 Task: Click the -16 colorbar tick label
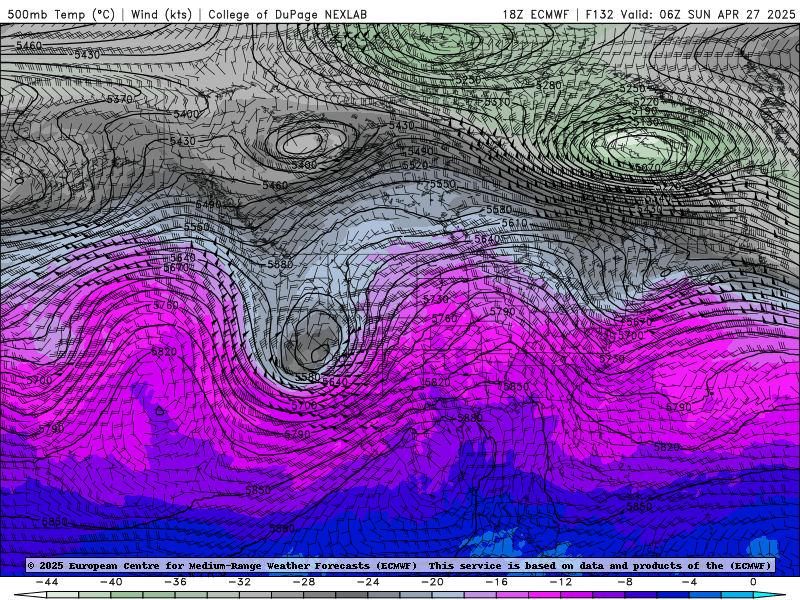click(496, 582)
